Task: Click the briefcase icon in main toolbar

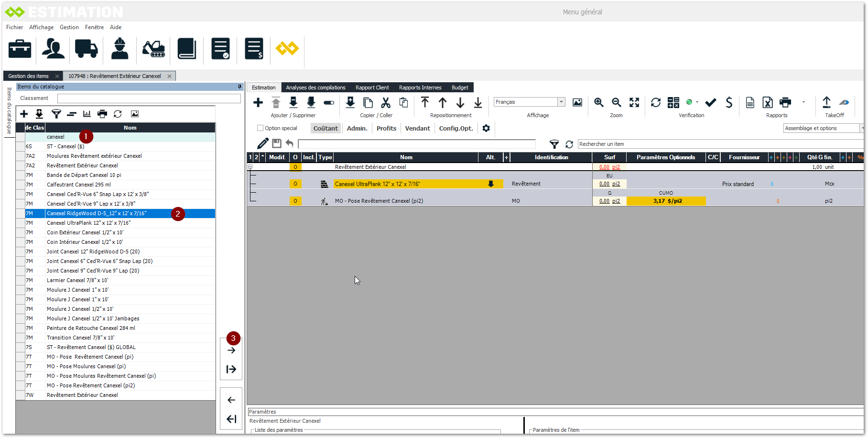Action: [20, 49]
